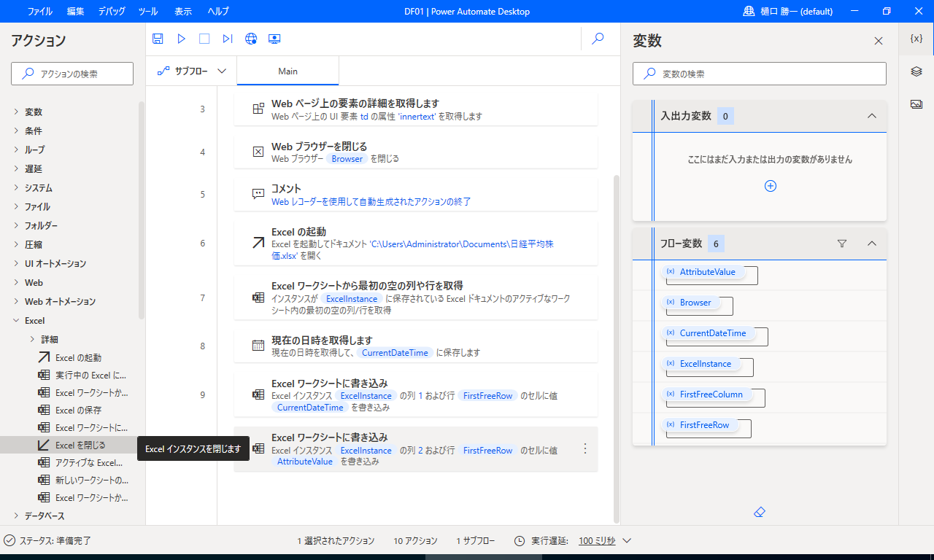Image resolution: width=934 pixels, height=560 pixels.
Task: Expand the データベース action group
Action: [16, 516]
